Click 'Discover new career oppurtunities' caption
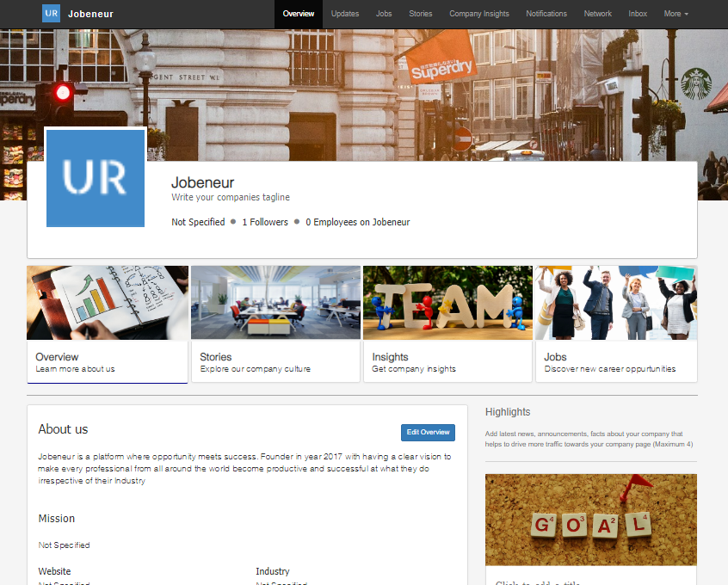This screenshot has height=585, width=728. tap(609, 369)
